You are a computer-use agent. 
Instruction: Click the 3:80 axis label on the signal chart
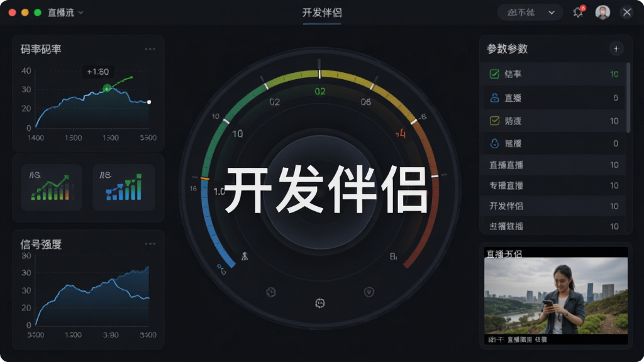pyautogui.click(x=111, y=335)
